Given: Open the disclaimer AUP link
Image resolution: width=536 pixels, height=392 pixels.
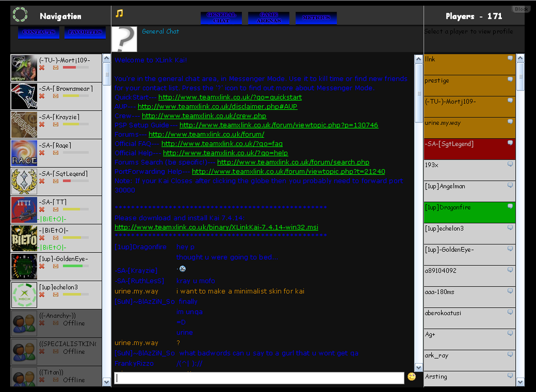Looking at the screenshot, I should coord(217,106).
